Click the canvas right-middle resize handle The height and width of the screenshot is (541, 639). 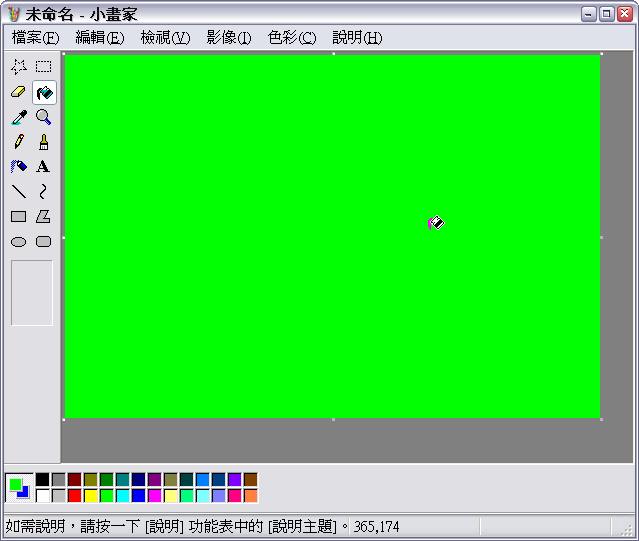tap(602, 237)
